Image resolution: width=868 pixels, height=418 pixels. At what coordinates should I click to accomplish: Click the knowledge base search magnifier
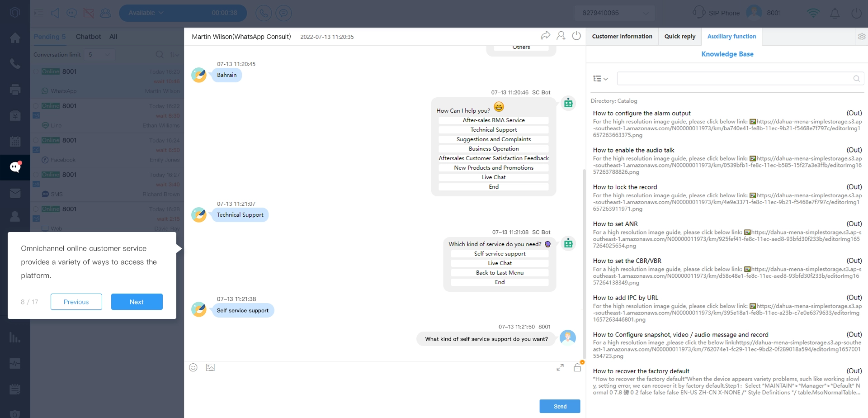coord(856,79)
